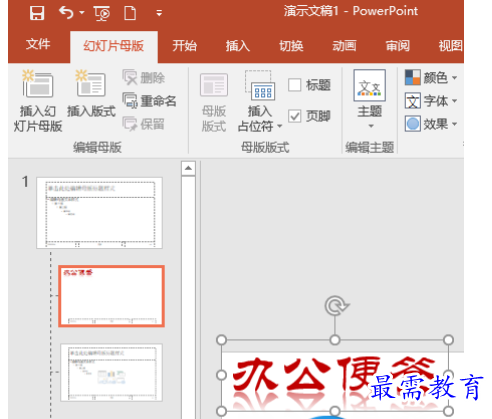Select the 幻灯片母版 ribbon tab
Screen dimensions: 492x419
pyautogui.click(x=114, y=46)
